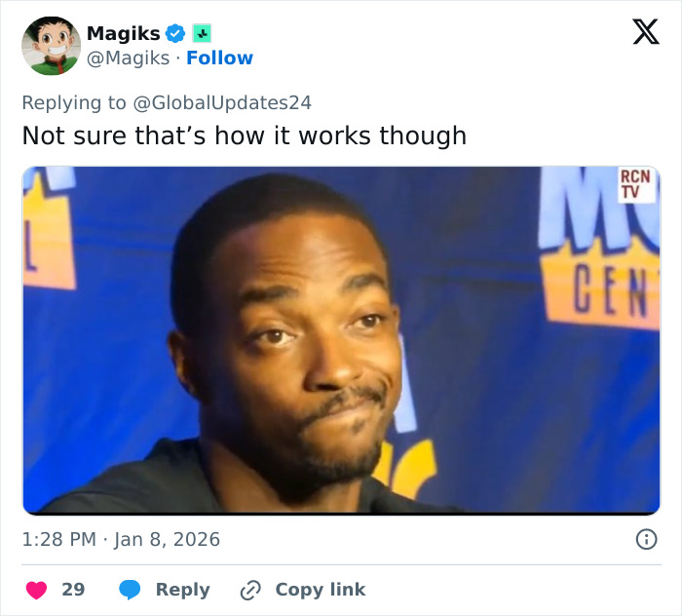Open X via the logo

coord(645,32)
